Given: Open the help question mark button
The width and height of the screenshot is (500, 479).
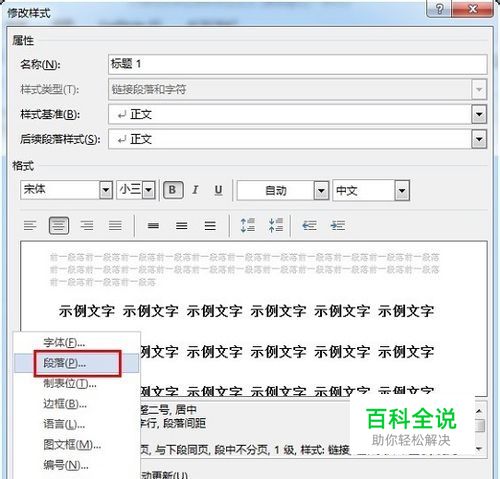Looking at the screenshot, I should click(439, 9).
